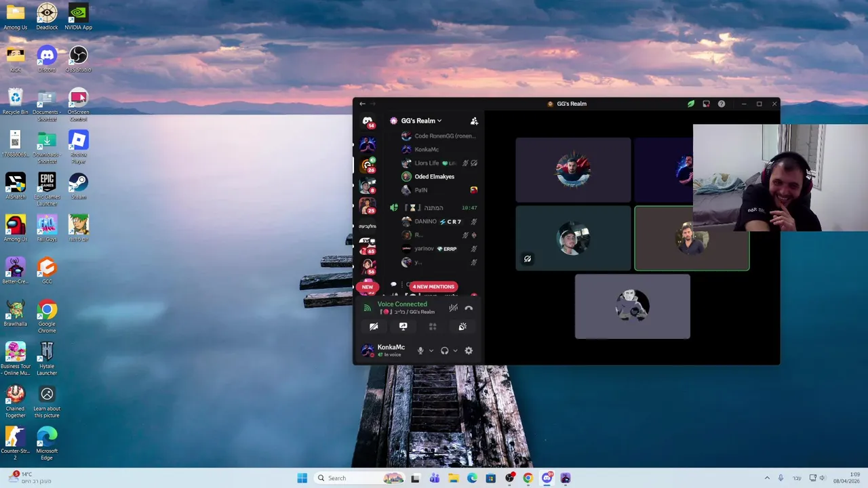868x488 pixels.
Task: Select the Recycle Bin desktop icon
Action: tap(15, 102)
